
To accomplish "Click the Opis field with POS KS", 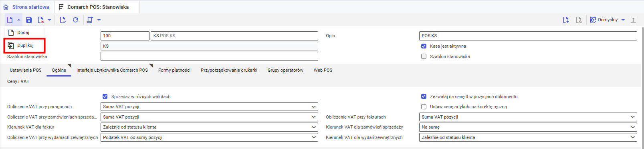I will 528,36.
